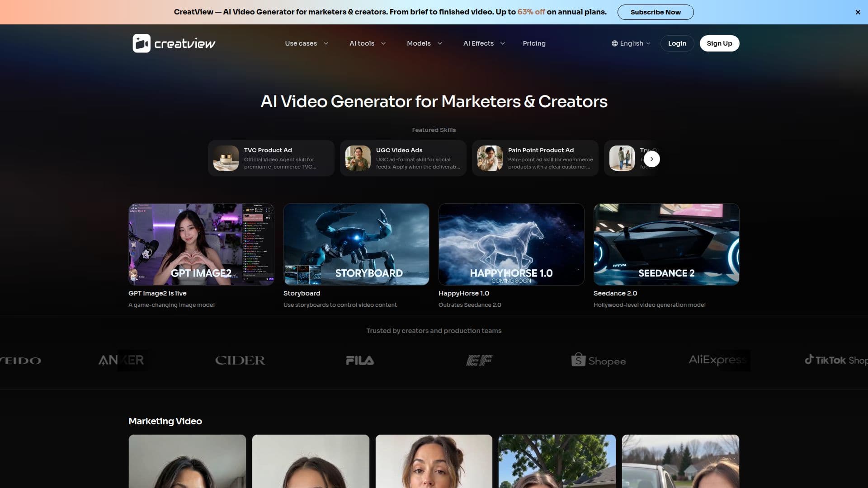Click the Shopee brand logo

coord(598,360)
